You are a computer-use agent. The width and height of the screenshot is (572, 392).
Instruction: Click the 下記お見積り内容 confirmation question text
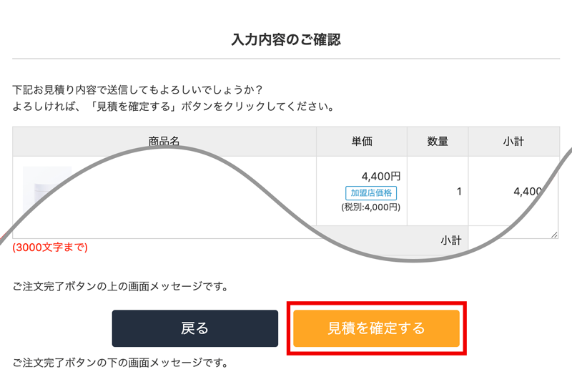(138, 90)
